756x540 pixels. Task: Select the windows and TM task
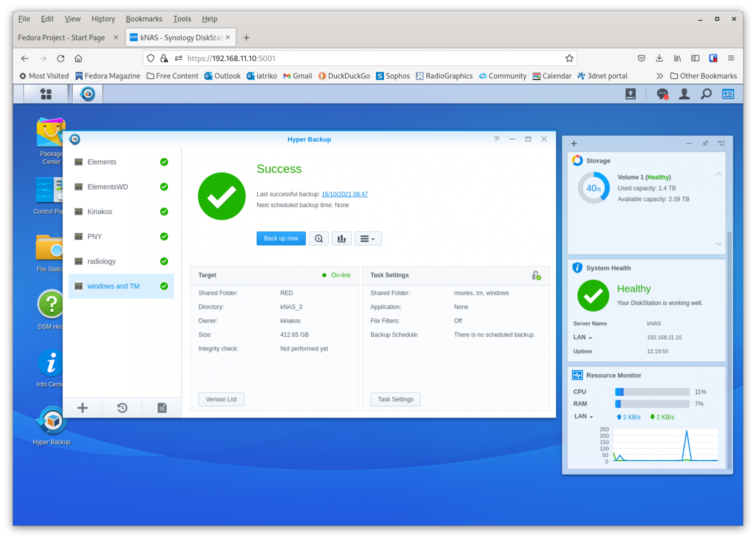point(121,286)
